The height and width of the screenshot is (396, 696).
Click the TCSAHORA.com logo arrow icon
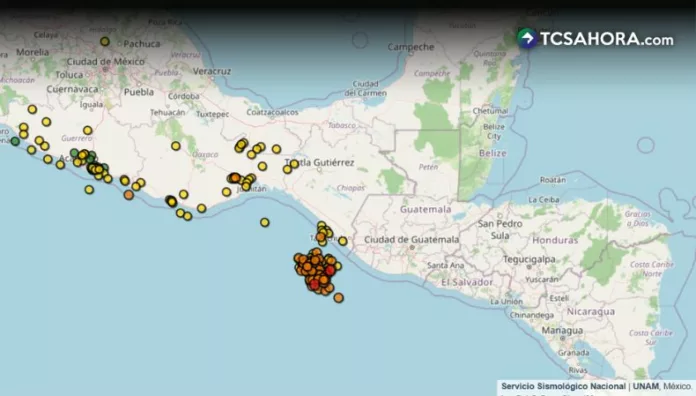pyautogui.click(x=528, y=39)
